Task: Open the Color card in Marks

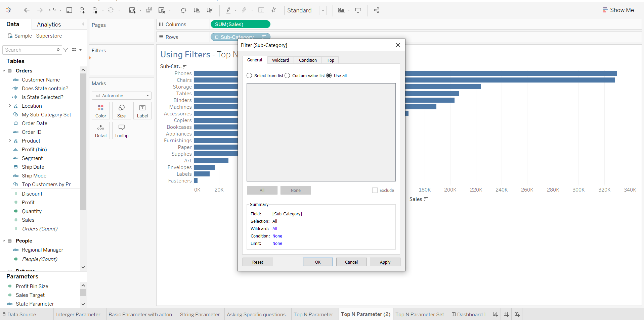Action: click(101, 111)
